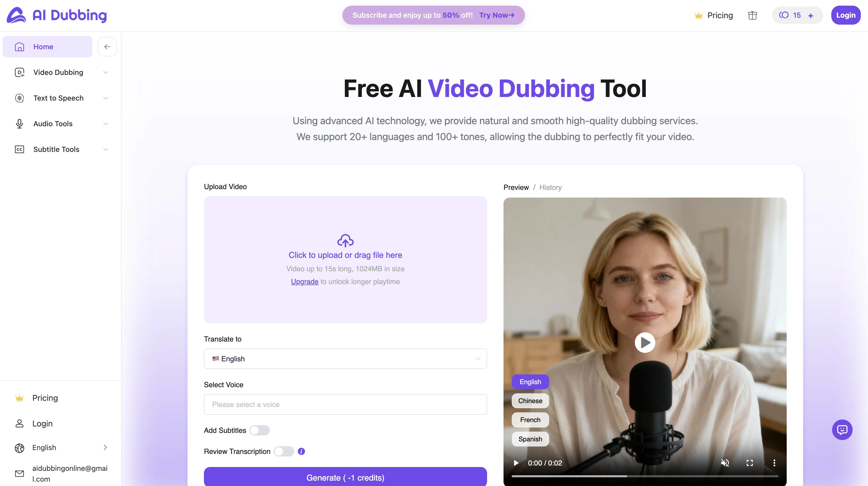
Task: Add credits with the plus icon
Action: [x=811, y=15]
